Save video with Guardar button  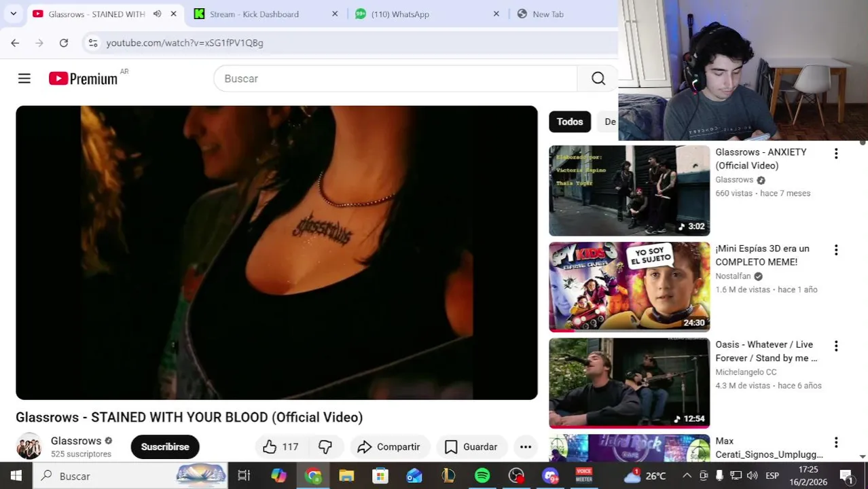click(x=471, y=447)
